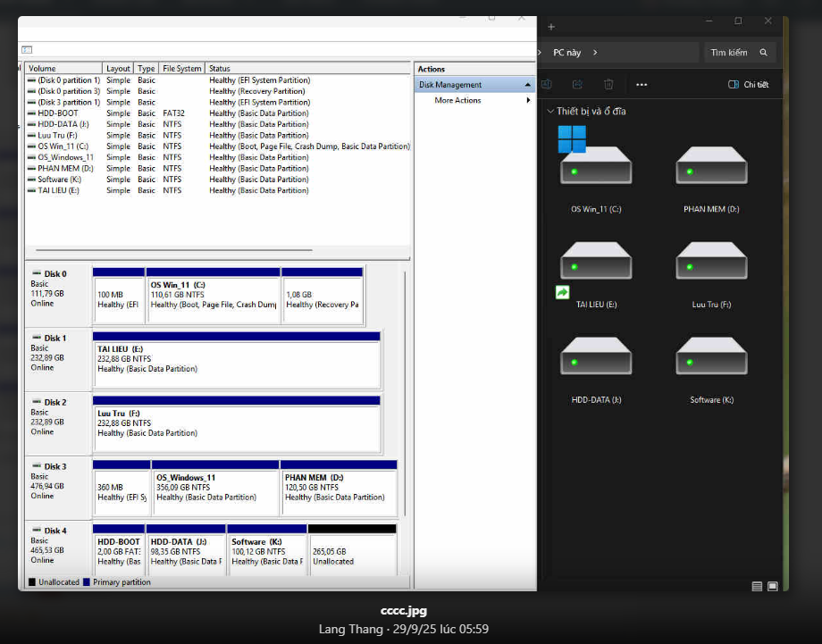Viewport: 822px width, 644px height.
Task: Select the PHAN MEM (D:) partition block
Action: pyautogui.click(x=339, y=489)
